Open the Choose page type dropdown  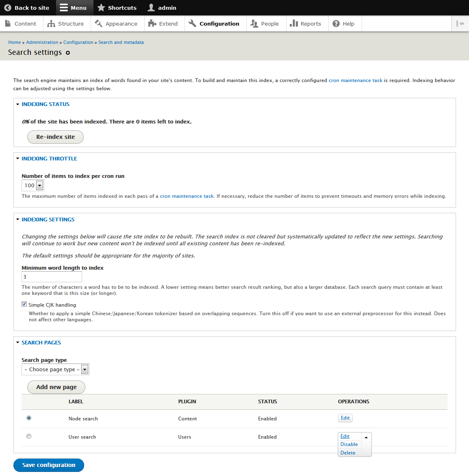55,370
